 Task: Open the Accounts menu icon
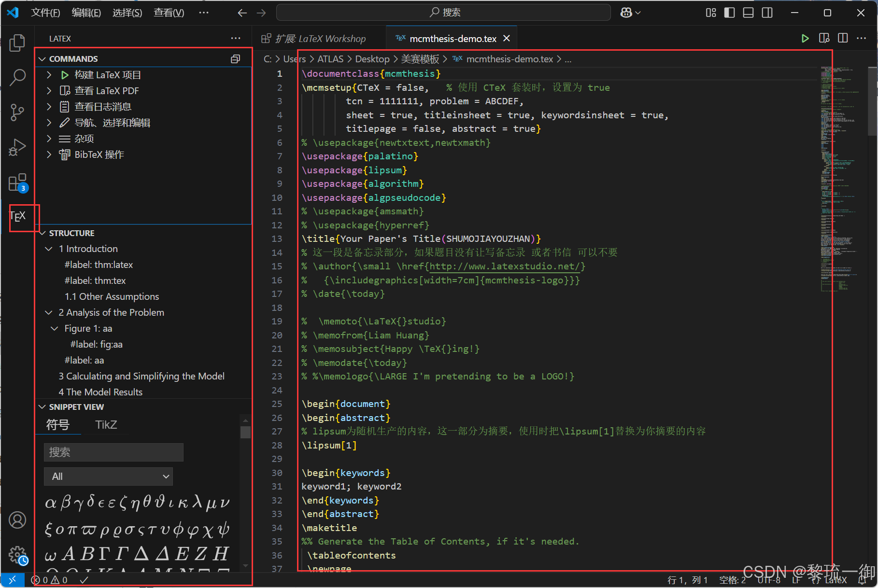(17, 520)
